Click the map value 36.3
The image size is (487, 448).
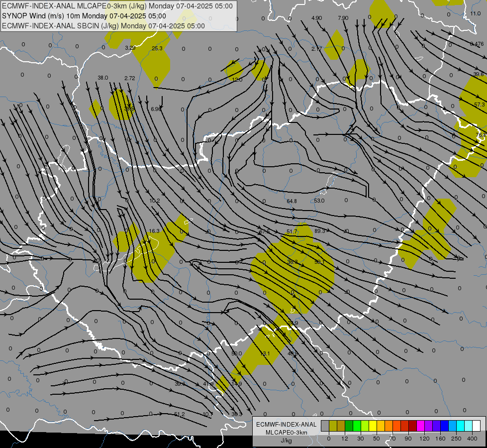click(x=292, y=262)
